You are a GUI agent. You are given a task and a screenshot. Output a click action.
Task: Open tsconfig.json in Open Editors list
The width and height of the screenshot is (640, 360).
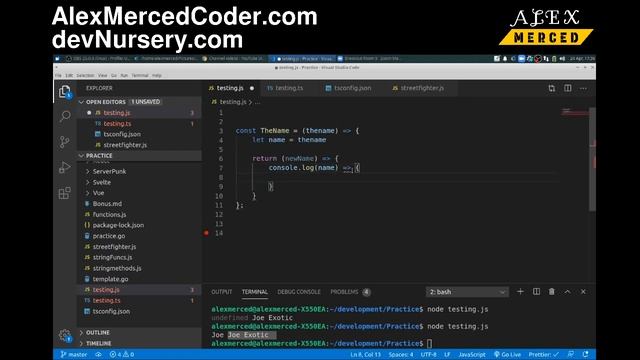point(139,134)
